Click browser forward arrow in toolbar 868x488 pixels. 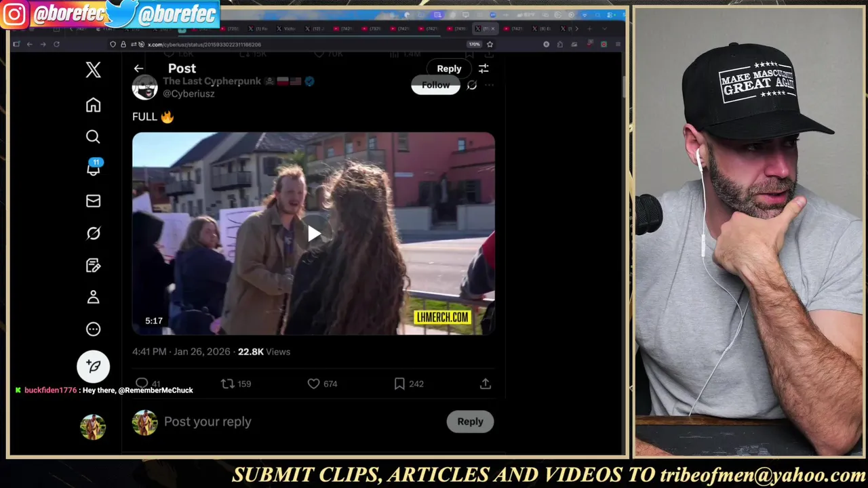(43, 44)
